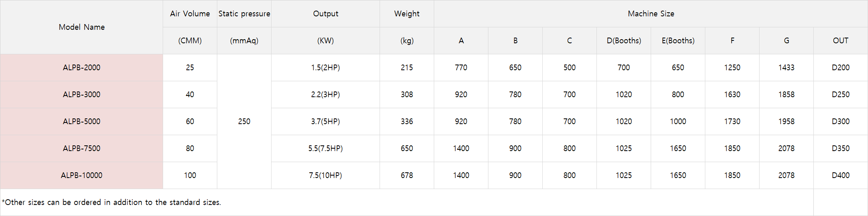Click the 678 weight value
Image resolution: width=868 pixels, height=216 pixels.
pos(407,175)
